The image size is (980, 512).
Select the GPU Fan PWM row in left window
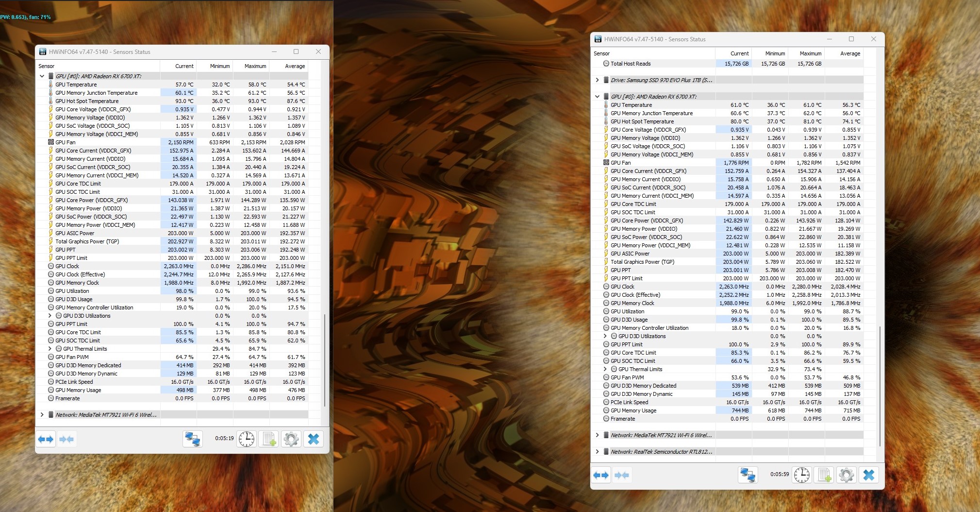tap(172, 357)
